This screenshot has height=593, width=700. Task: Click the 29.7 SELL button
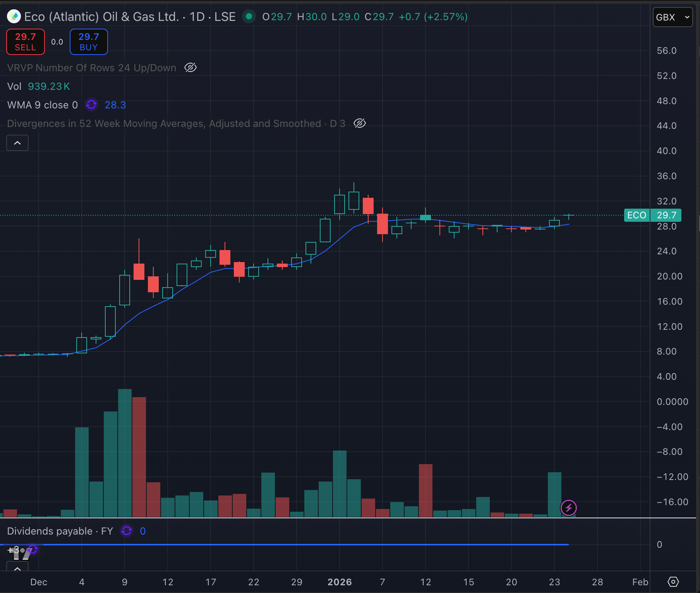coord(26,42)
